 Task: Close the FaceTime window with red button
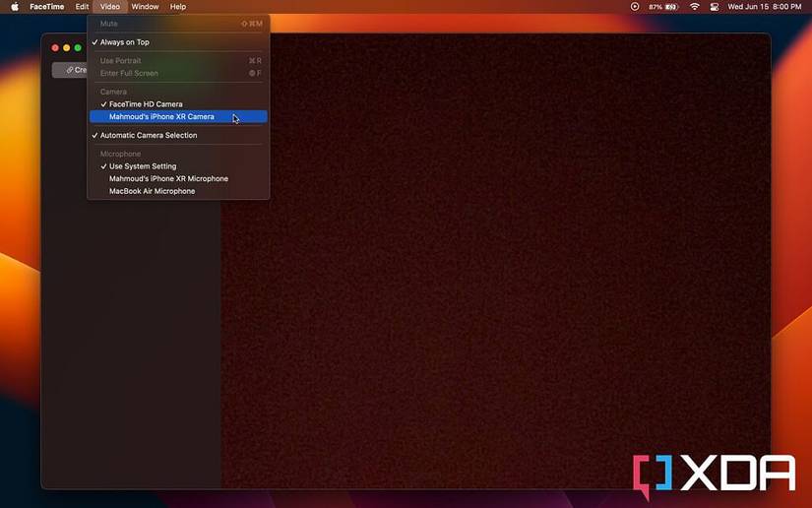click(x=55, y=47)
